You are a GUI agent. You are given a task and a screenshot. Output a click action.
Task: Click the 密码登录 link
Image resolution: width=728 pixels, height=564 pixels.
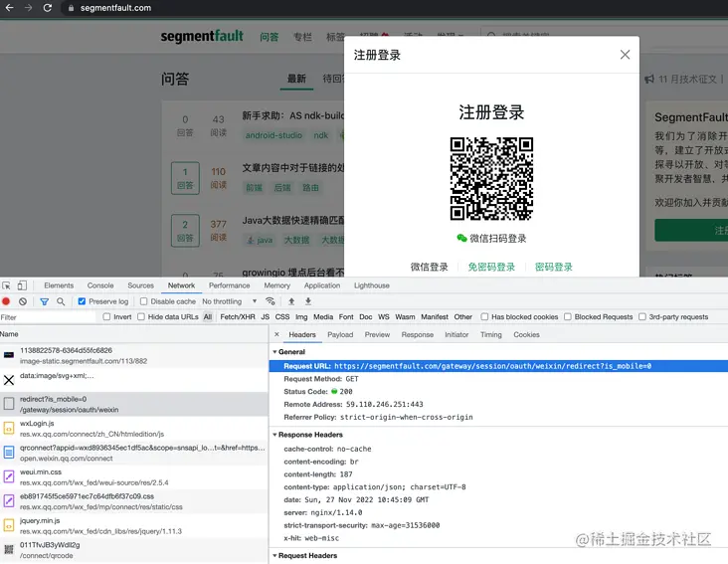coord(553,267)
